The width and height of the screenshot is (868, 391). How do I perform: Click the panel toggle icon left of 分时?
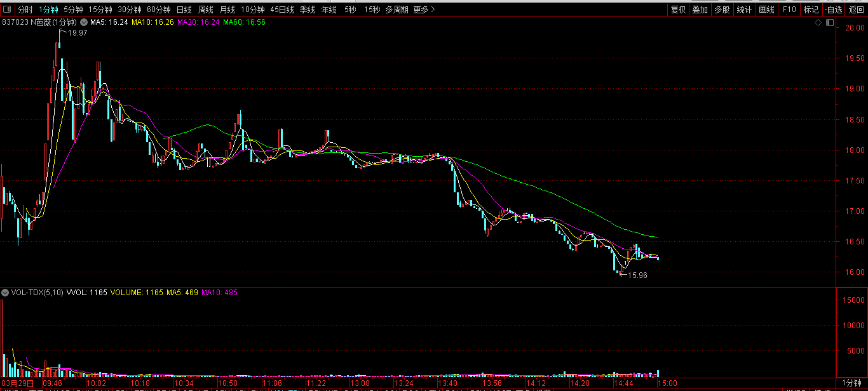(x=6, y=10)
